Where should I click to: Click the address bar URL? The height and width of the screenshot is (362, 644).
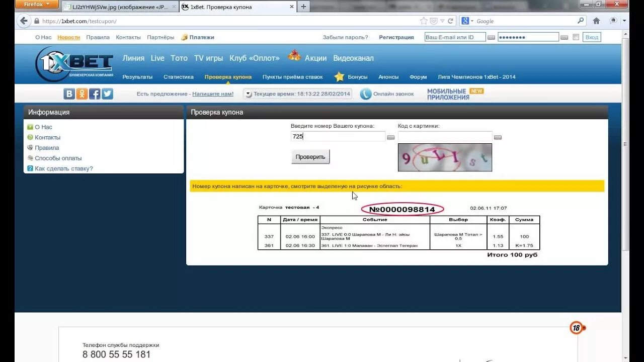pyautogui.click(x=79, y=21)
